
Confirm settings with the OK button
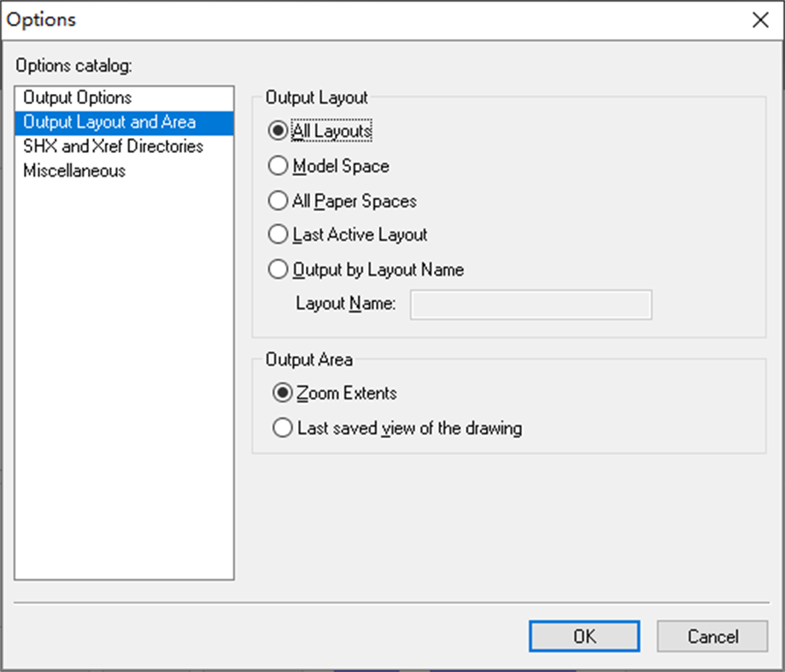pyautogui.click(x=584, y=636)
